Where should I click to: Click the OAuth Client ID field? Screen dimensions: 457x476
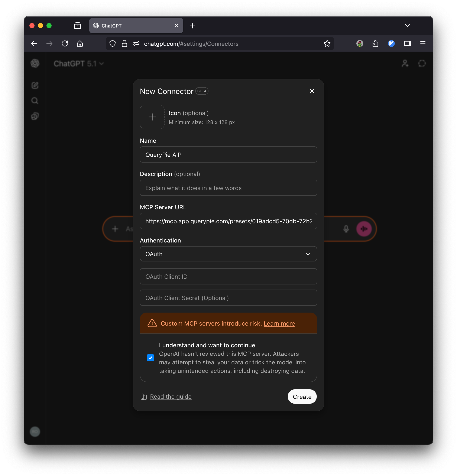tap(228, 277)
